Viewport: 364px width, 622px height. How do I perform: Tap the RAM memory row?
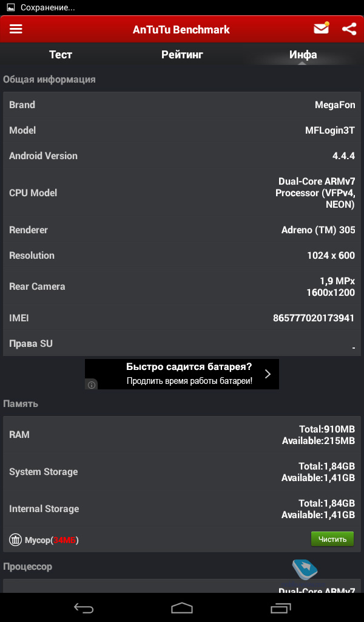click(182, 435)
